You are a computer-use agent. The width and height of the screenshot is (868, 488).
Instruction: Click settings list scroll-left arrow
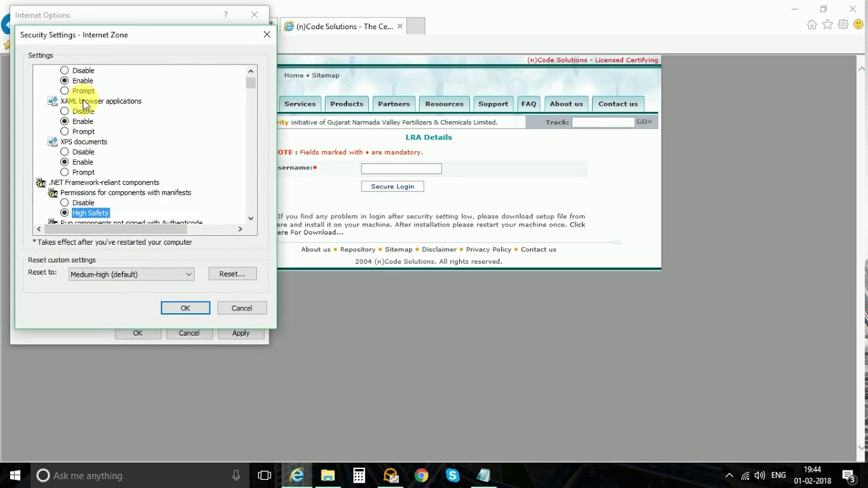tap(39, 229)
